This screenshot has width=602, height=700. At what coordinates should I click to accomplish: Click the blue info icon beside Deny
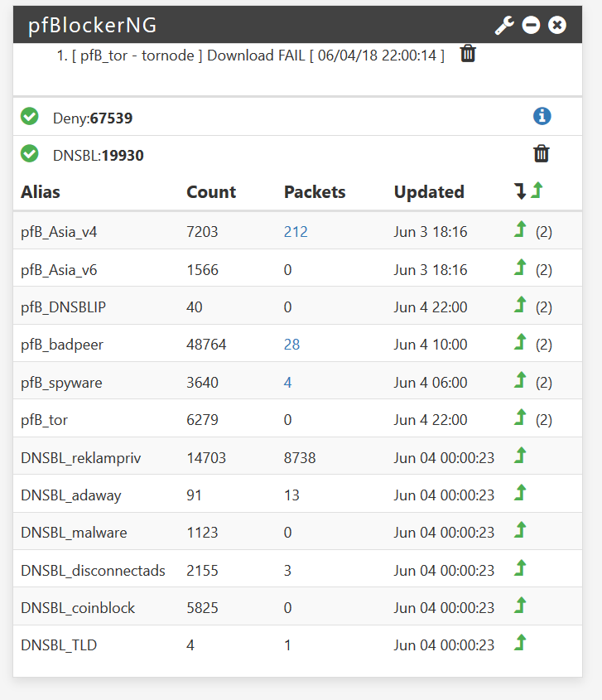tap(542, 117)
